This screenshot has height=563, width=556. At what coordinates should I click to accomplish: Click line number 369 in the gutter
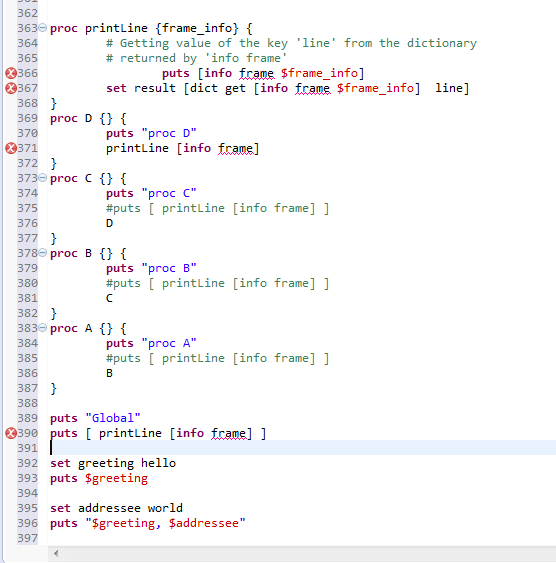tap(28, 118)
